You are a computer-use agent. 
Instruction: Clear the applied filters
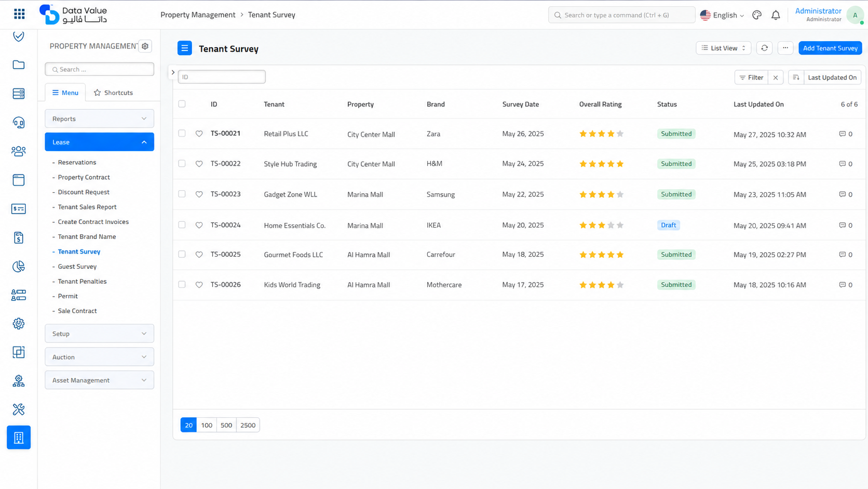tap(776, 77)
